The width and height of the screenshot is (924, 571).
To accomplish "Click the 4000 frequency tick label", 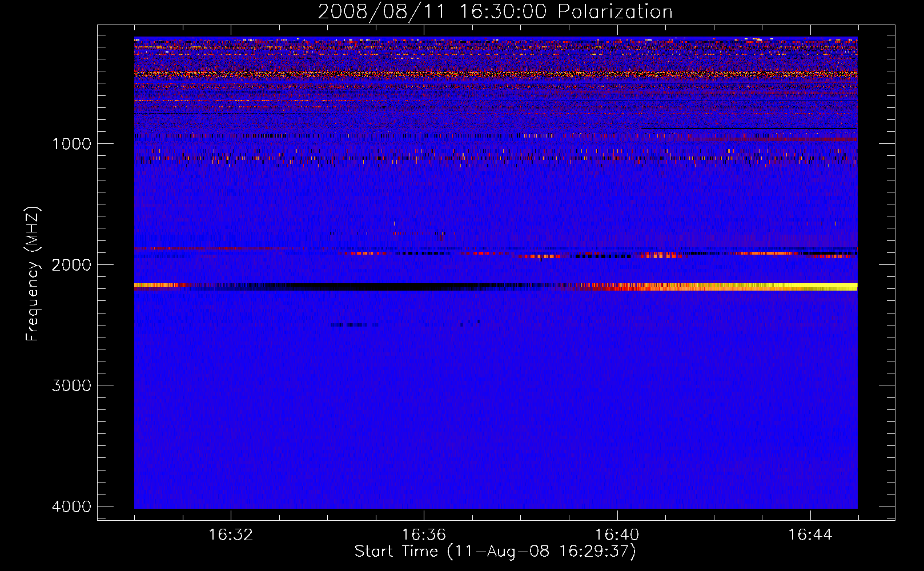I will [71, 506].
